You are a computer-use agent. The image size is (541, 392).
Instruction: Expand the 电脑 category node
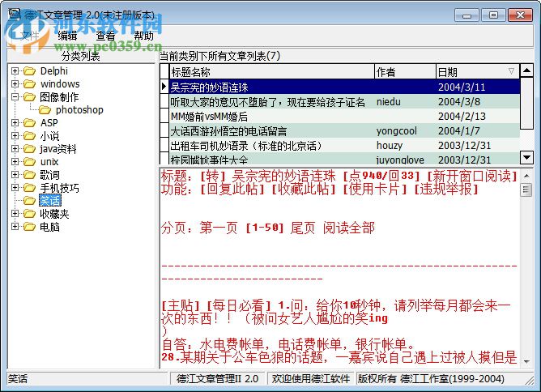point(15,226)
